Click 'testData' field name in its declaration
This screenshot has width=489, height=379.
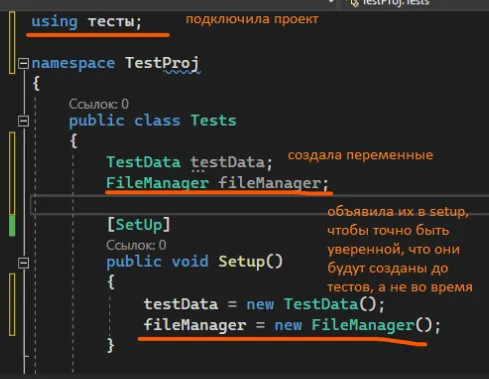(x=228, y=162)
